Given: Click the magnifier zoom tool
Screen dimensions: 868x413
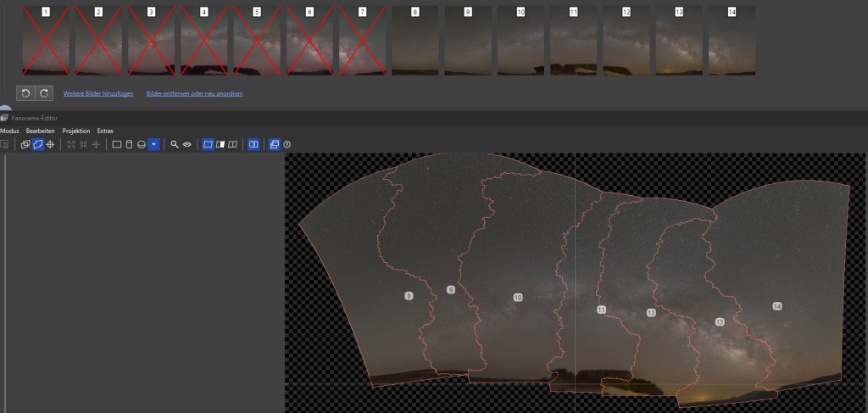Looking at the screenshot, I should click(175, 145).
